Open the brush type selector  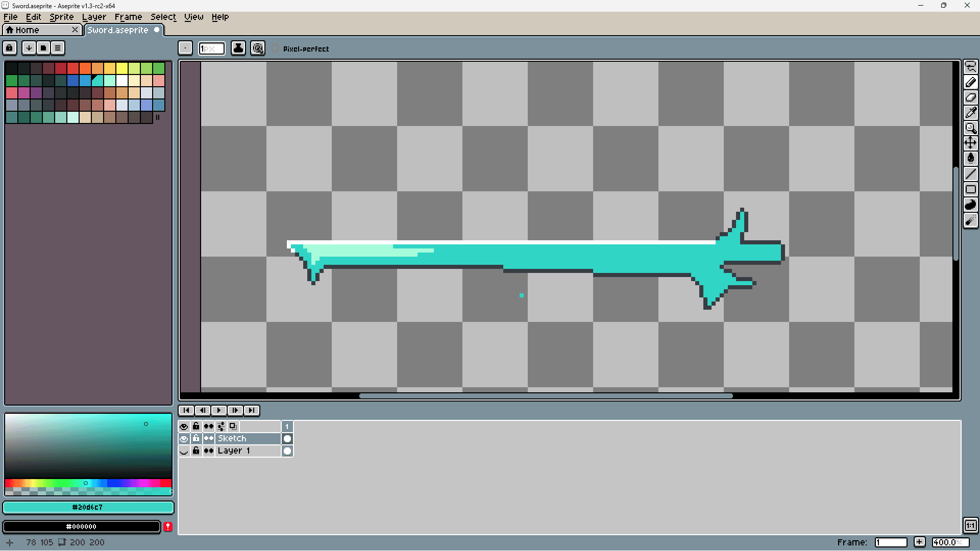(185, 48)
